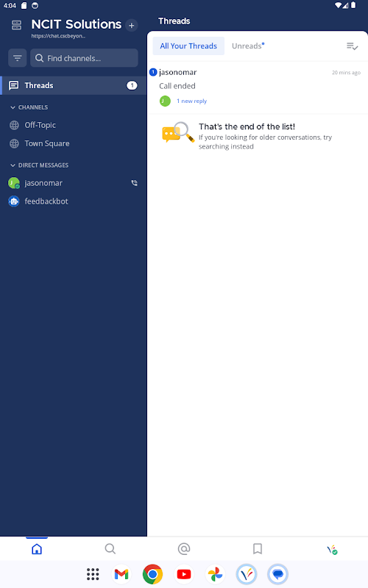Switch to the Unreads tab
Screen dimensions: 368x588
248,46
